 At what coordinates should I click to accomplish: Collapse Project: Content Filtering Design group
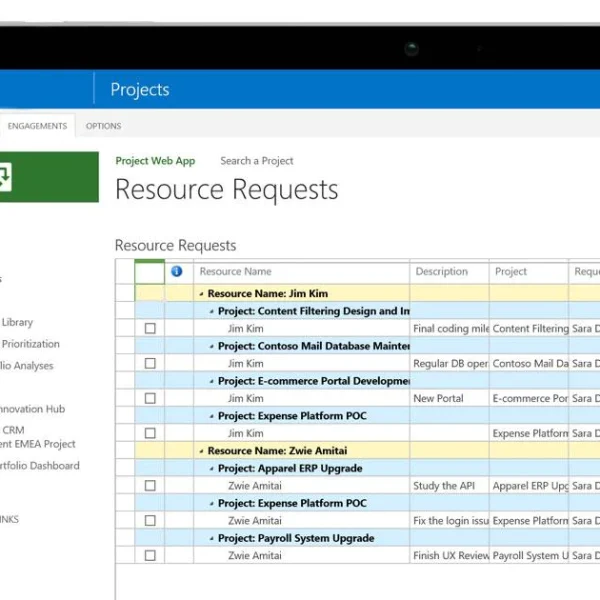[212, 311]
